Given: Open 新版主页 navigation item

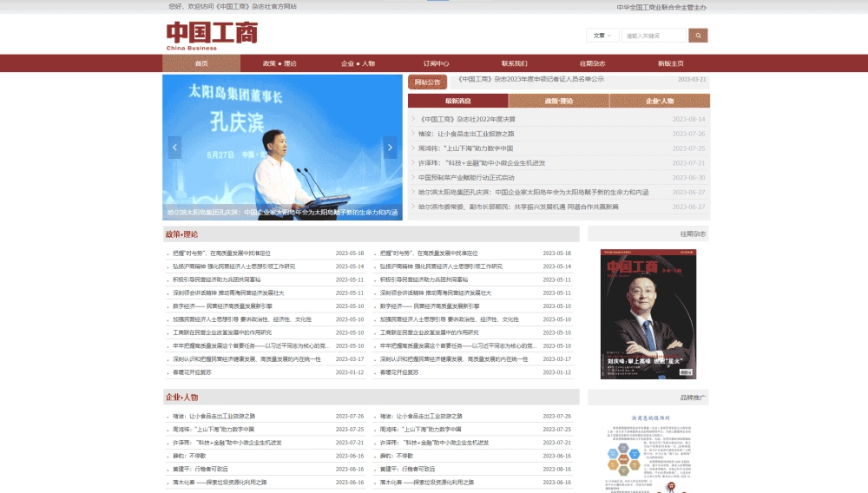Looking at the screenshot, I should 670,63.
